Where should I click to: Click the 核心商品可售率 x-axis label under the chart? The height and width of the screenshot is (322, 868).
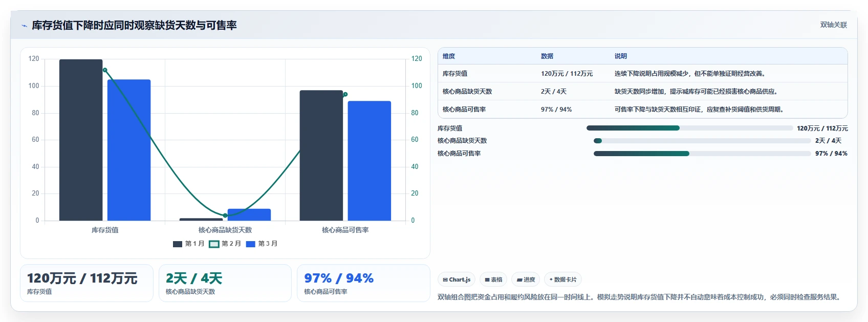[345, 230]
